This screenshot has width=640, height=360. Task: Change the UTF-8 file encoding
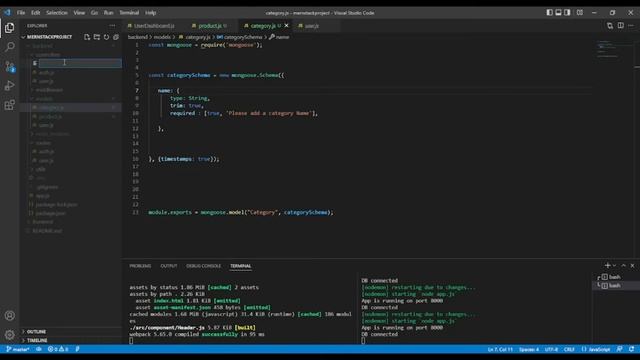point(551,349)
